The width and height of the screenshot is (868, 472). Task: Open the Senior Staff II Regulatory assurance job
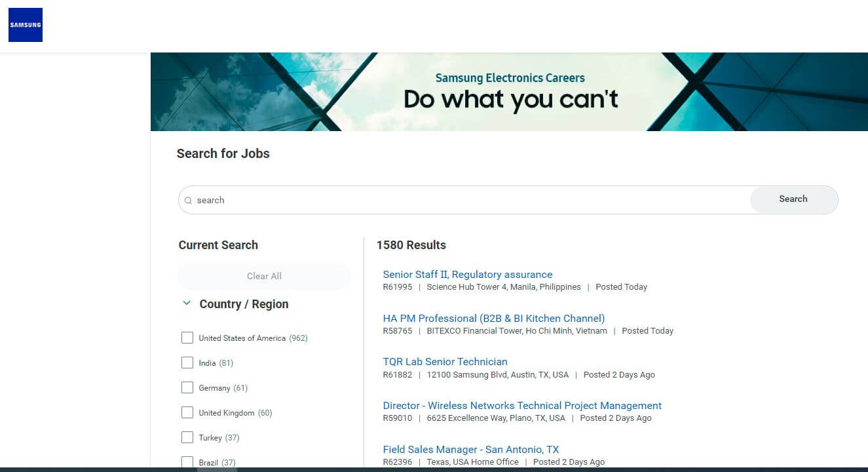[x=467, y=274]
